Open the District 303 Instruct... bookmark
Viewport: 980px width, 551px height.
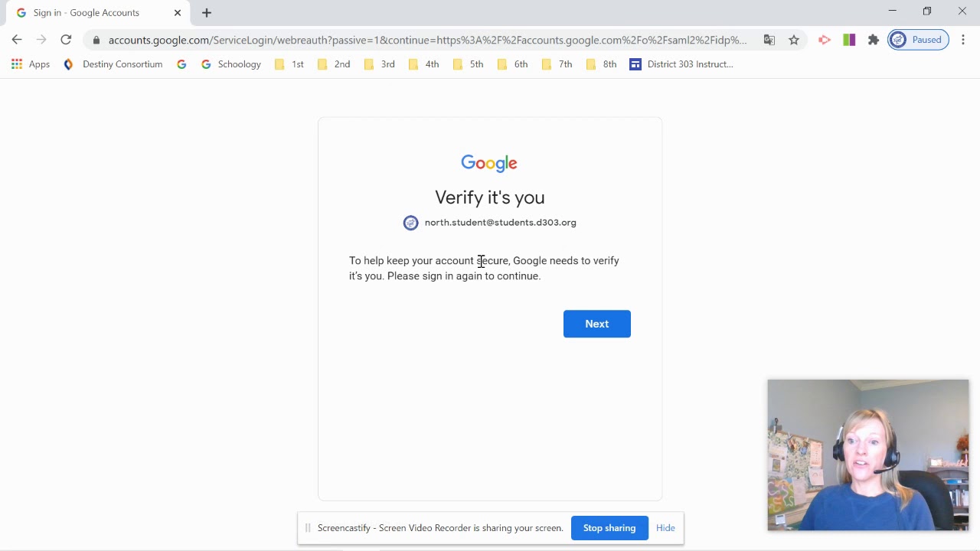click(681, 64)
